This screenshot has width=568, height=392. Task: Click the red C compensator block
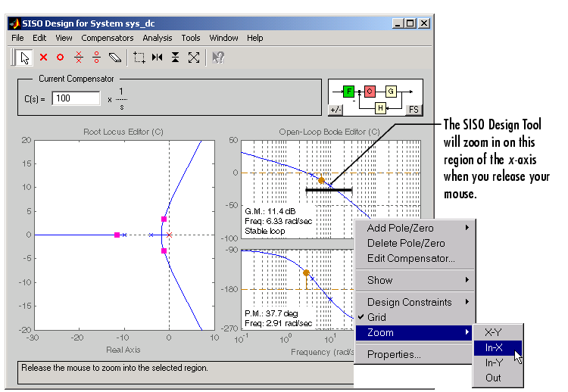coord(370,92)
